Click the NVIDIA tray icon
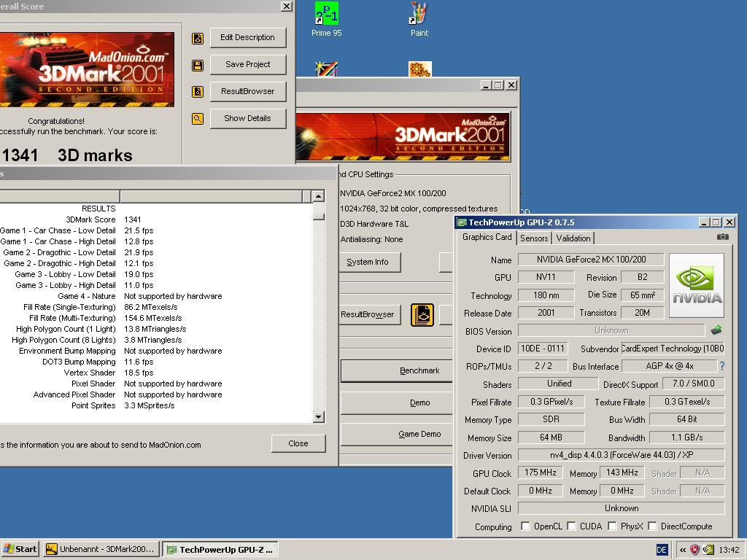Screen dimensions: 747x560 pos(708,550)
